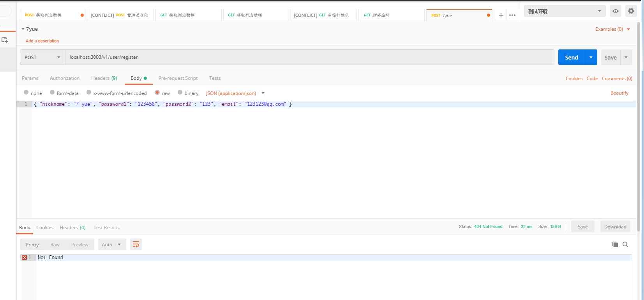Image resolution: width=644 pixels, height=300 pixels.
Task: Open the 测试环境 environment dropdown
Action: tap(565, 11)
